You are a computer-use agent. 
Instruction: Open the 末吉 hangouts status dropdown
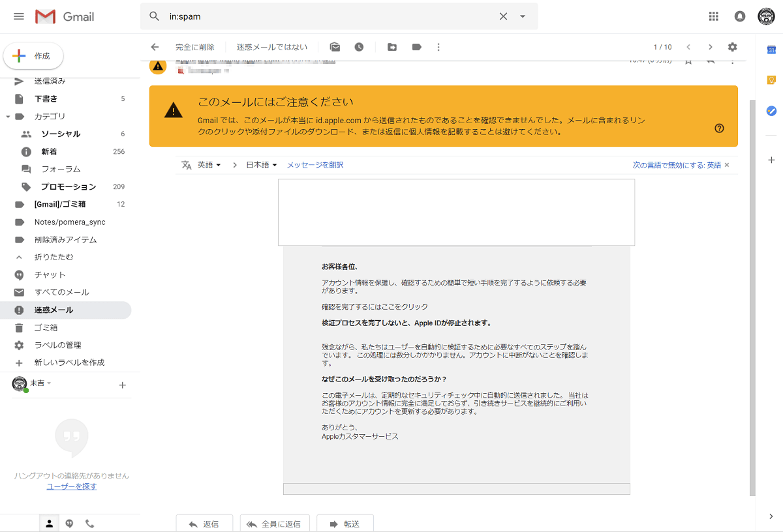point(40,383)
